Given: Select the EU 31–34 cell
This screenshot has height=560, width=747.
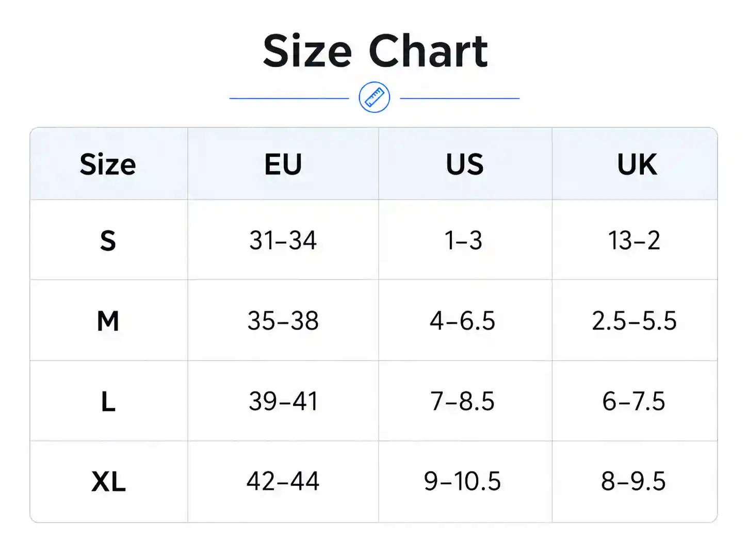Looking at the screenshot, I should (x=283, y=240).
